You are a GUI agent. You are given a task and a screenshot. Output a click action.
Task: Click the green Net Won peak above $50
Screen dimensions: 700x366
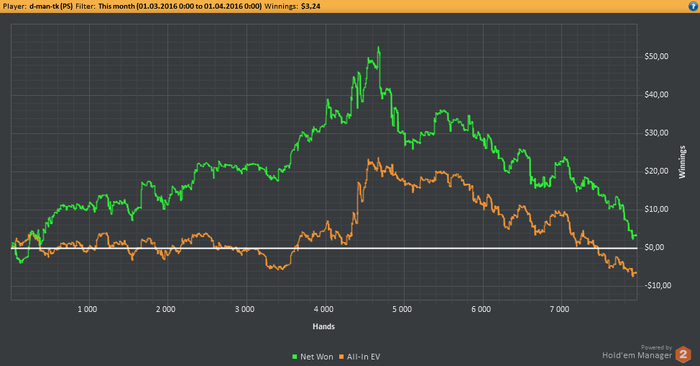[x=379, y=48]
